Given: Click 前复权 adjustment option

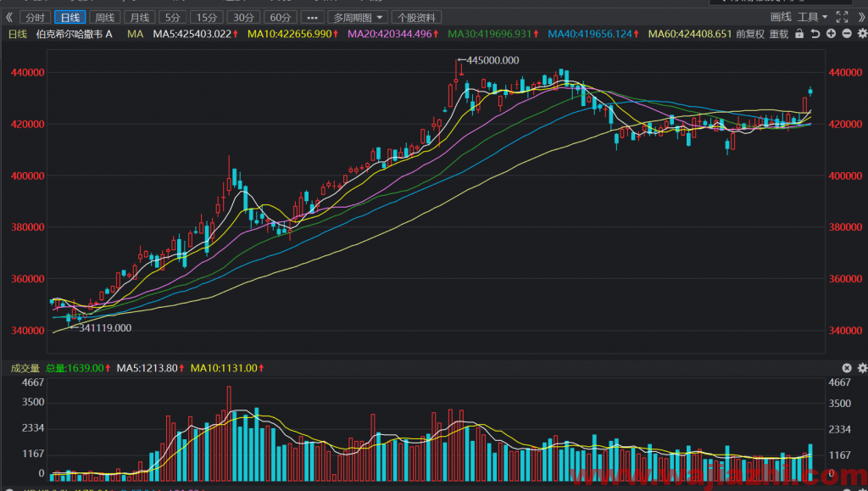Looking at the screenshot, I should (750, 34).
